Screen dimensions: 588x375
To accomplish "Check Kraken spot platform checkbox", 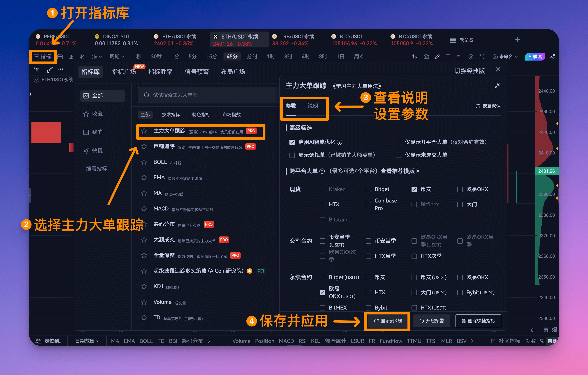I will pyautogui.click(x=322, y=189).
